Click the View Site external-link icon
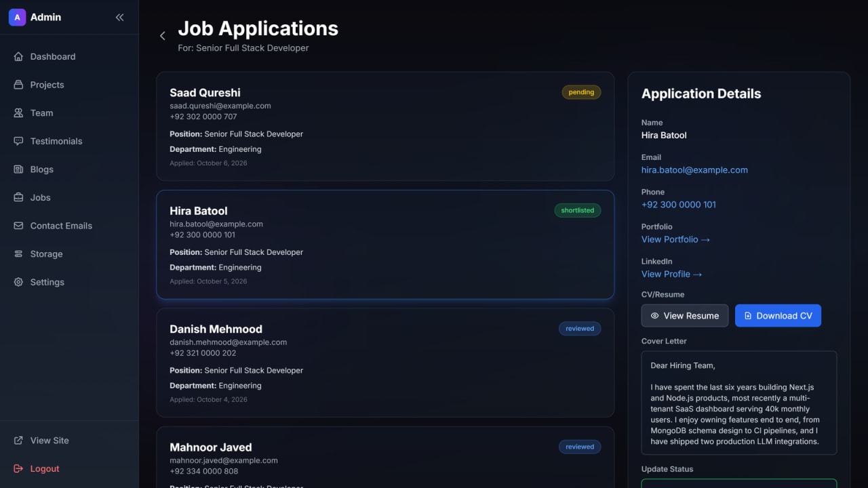 [18, 441]
